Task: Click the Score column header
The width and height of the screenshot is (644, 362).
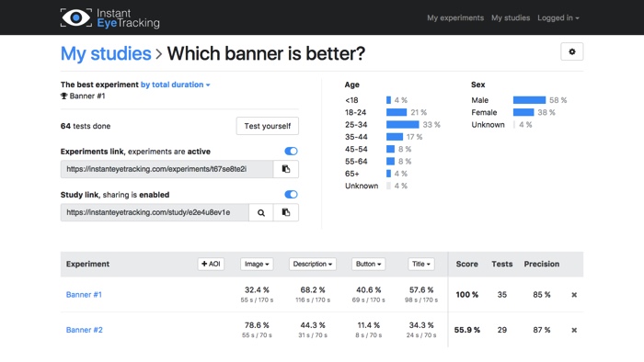Action: click(467, 264)
